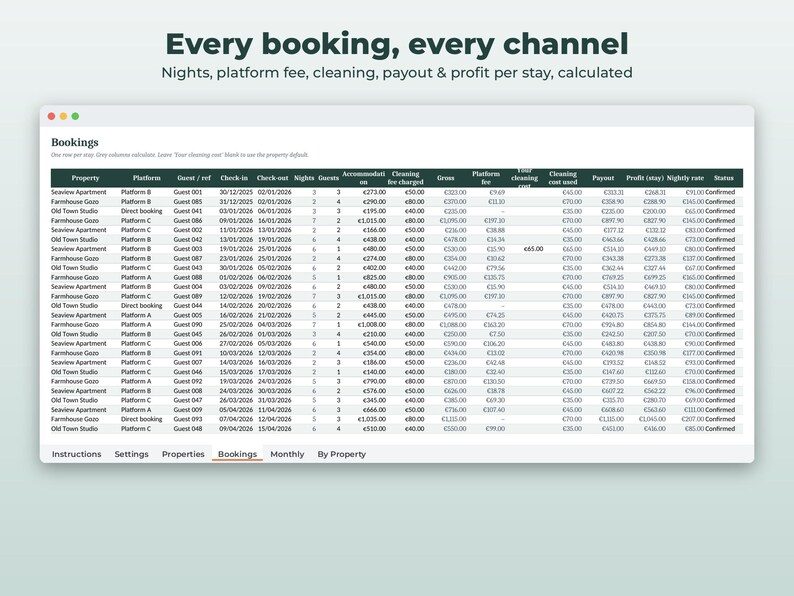Open the By Property tab
The width and height of the screenshot is (794, 596).
[341, 454]
